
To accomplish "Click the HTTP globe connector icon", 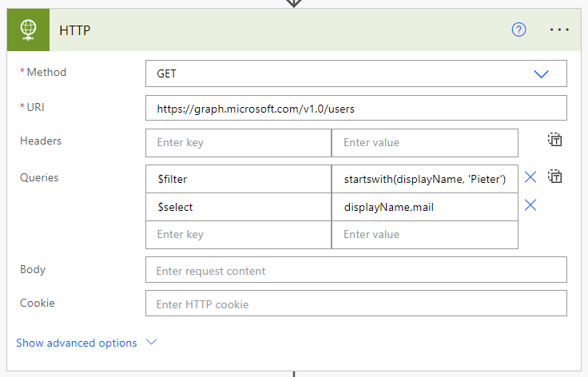I will click(x=28, y=30).
